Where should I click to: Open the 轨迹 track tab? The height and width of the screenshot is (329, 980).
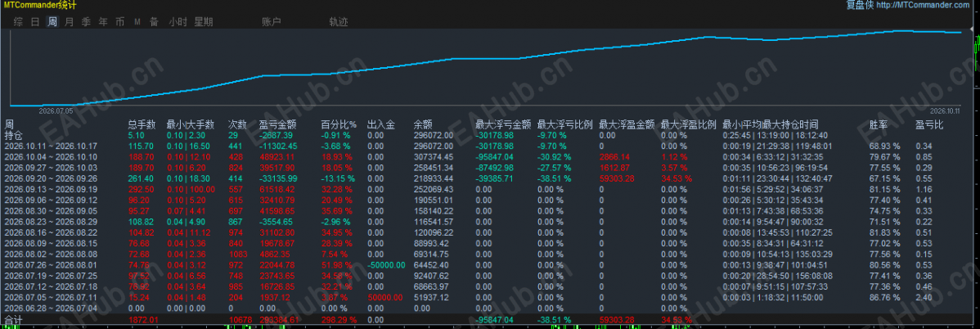338,22
